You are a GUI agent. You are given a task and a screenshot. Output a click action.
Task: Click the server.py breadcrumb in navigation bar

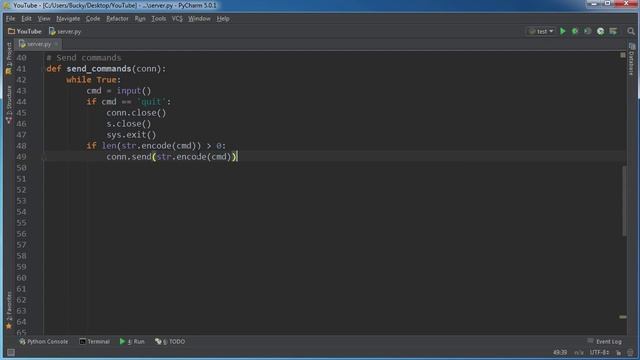(65, 31)
